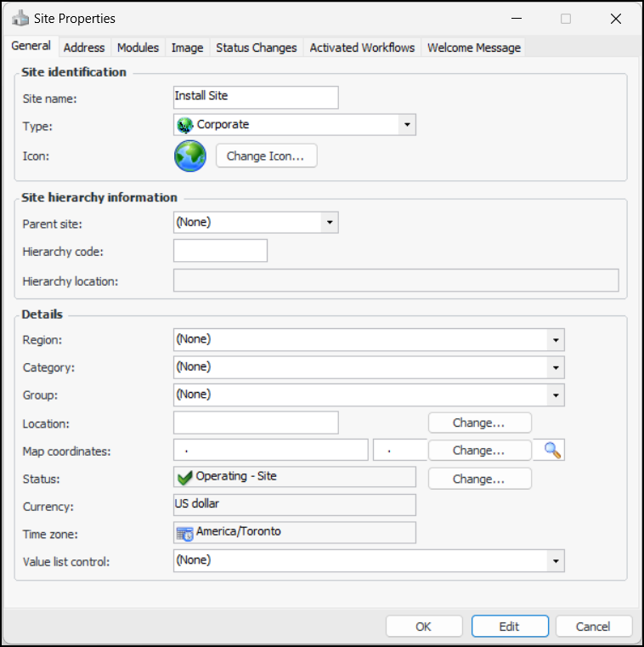Click the Currency field showing US dollar

pyautogui.click(x=295, y=505)
